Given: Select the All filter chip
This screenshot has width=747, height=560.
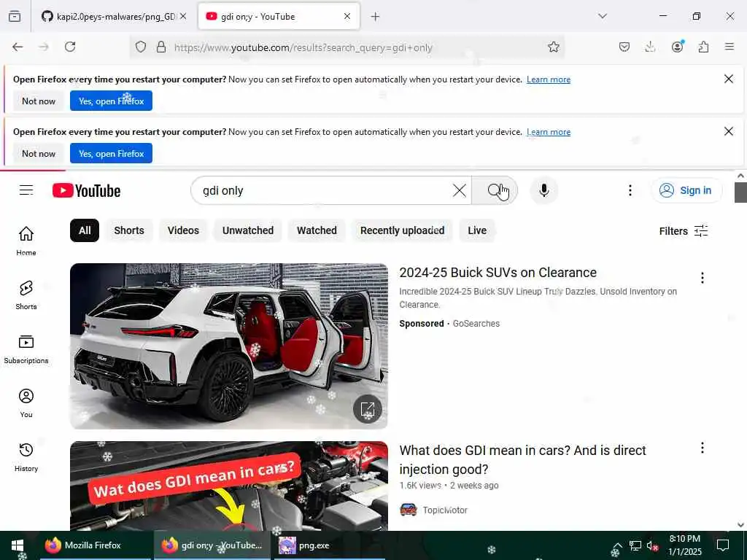Looking at the screenshot, I should coord(85,230).
